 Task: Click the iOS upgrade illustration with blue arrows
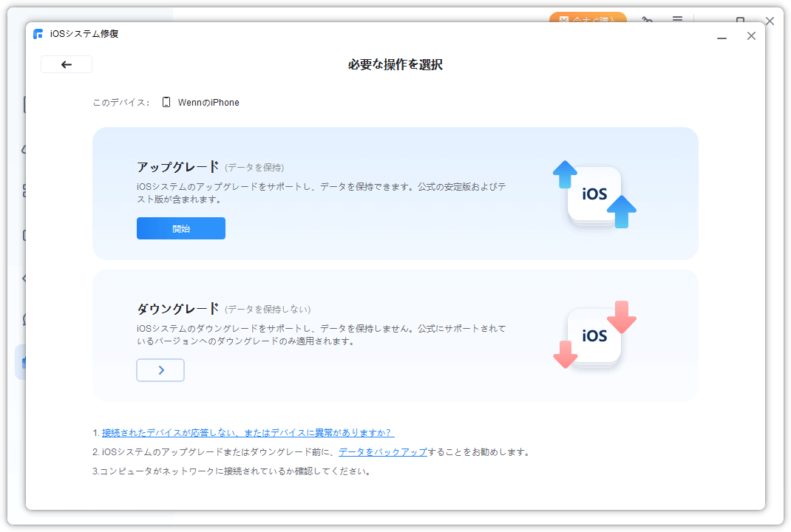pyautogui.click(x=594, y=194)
